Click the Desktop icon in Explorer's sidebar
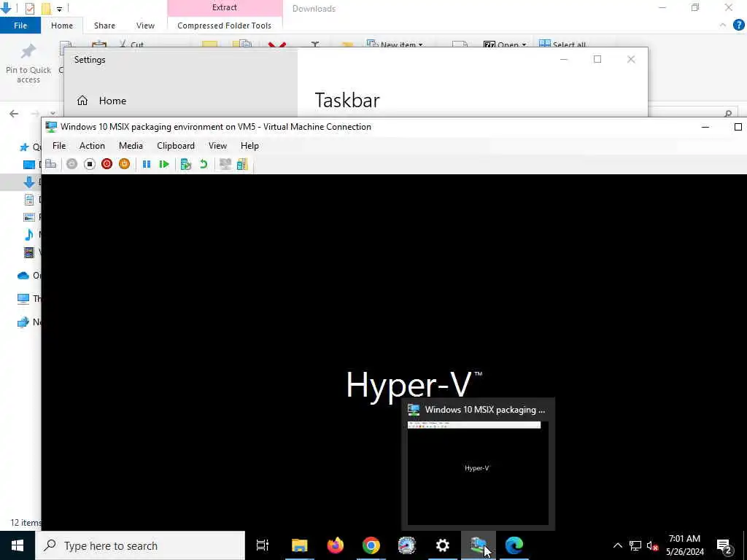 29,165
